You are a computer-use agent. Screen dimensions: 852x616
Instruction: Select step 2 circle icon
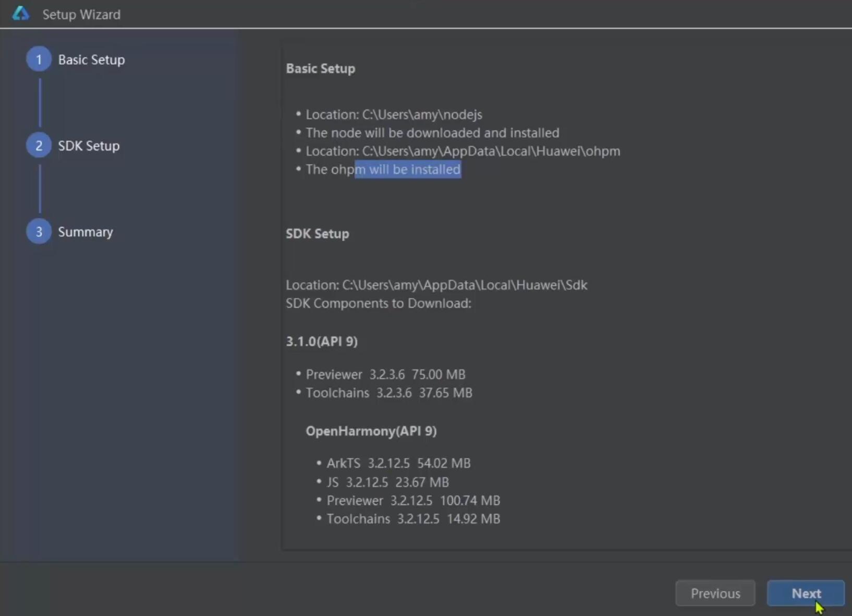point(39,146)
